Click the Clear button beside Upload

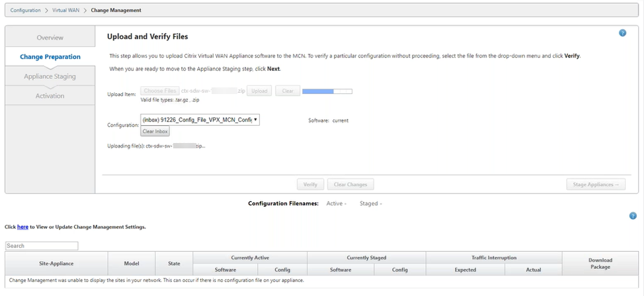click(288, 91)
